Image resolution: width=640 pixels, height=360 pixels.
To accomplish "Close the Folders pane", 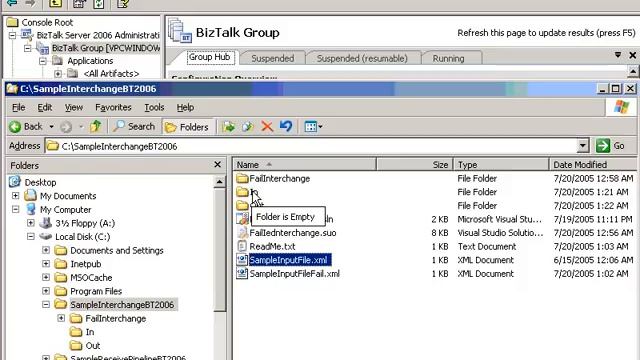I will click(218, 164).
